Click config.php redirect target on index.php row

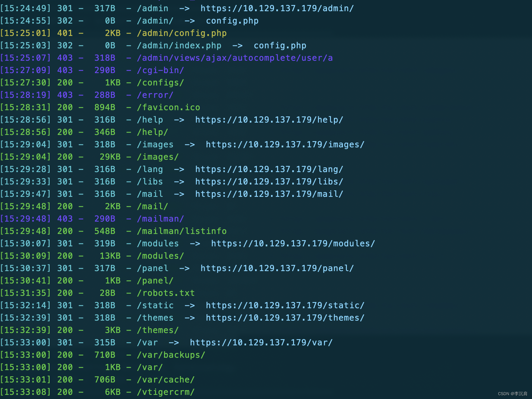coord(280,45)
